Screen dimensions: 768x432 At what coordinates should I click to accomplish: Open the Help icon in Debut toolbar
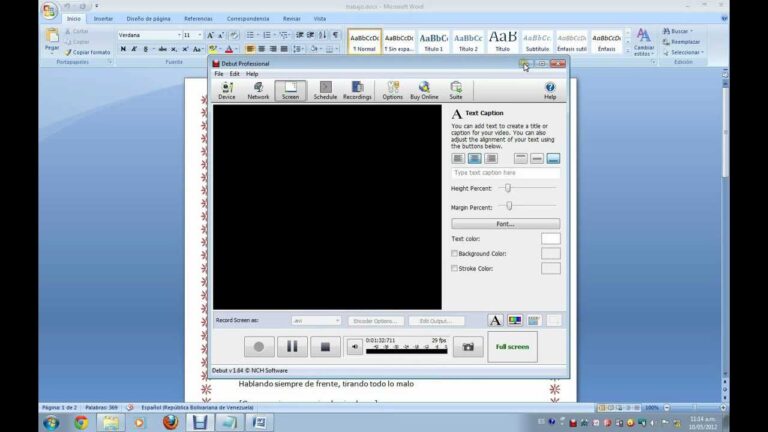pyautogui.click(x=549, y=90)
